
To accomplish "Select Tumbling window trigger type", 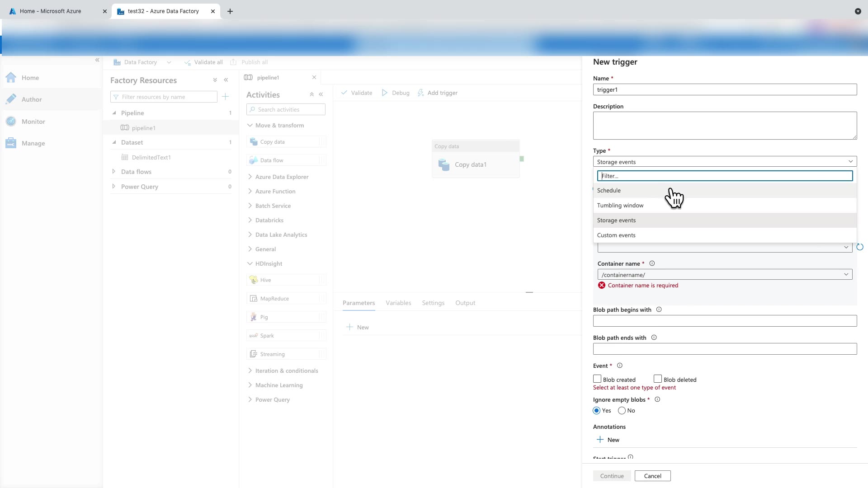I will click(620, 206).
